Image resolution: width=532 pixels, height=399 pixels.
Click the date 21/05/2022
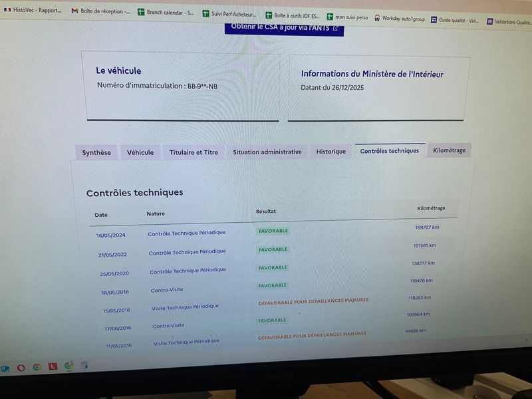pos(112,255)
